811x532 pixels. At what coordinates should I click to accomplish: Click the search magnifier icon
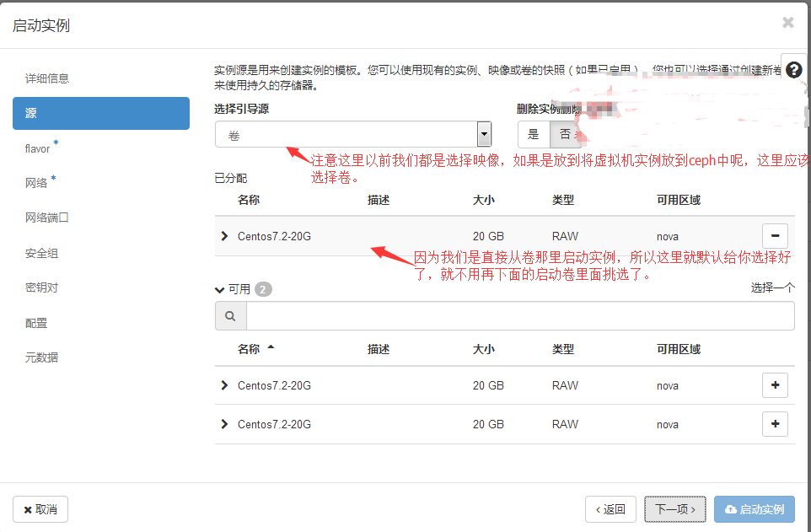pos(230,316)
